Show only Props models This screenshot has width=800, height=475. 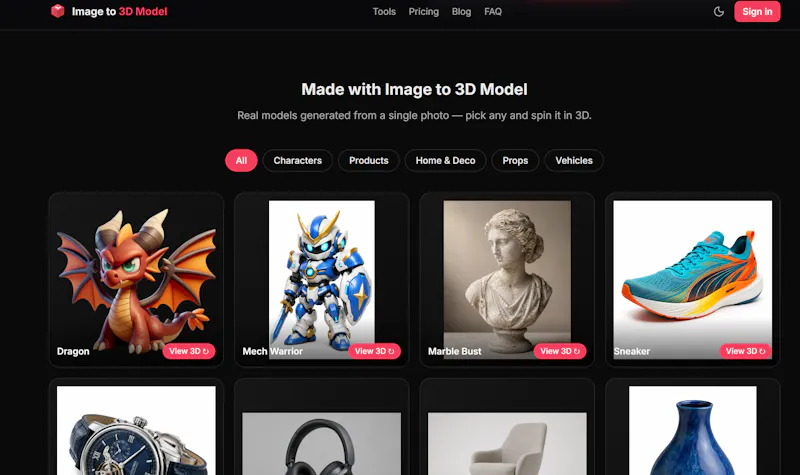tap(515, 161)
